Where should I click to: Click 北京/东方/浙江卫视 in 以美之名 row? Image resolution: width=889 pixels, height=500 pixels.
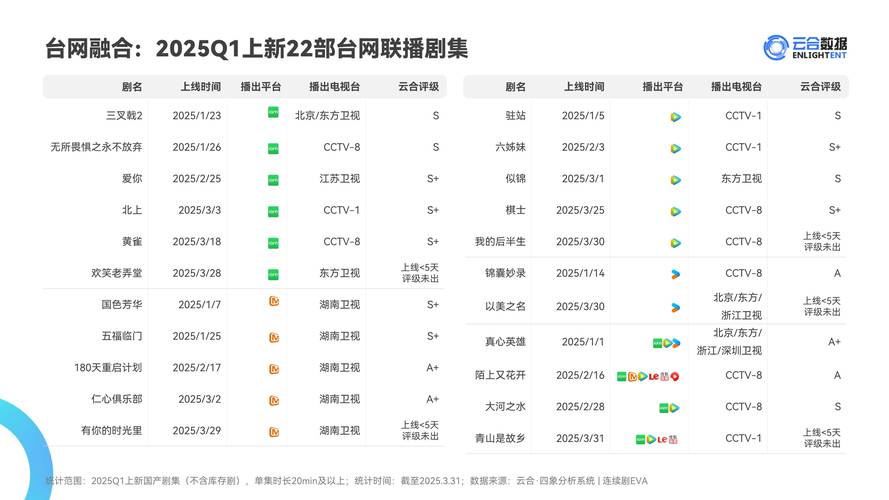738,306
